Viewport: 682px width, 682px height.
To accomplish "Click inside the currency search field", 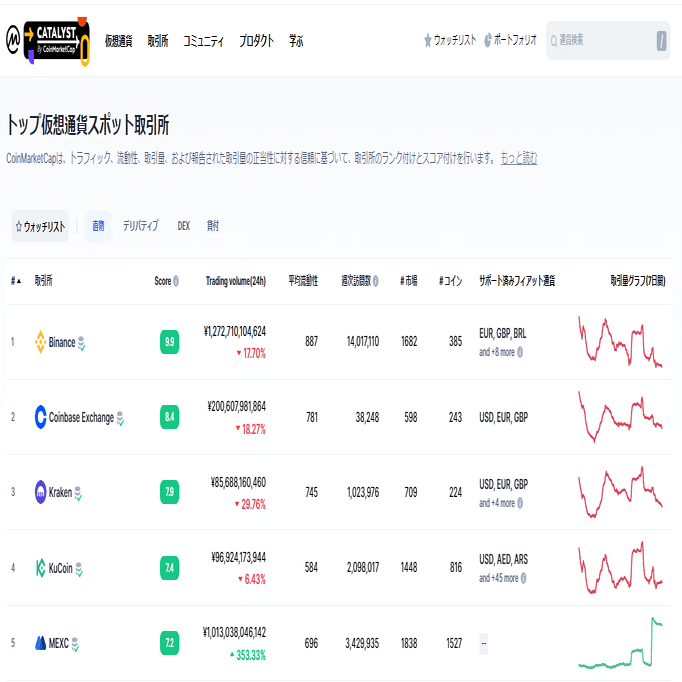I will (607, 40).
